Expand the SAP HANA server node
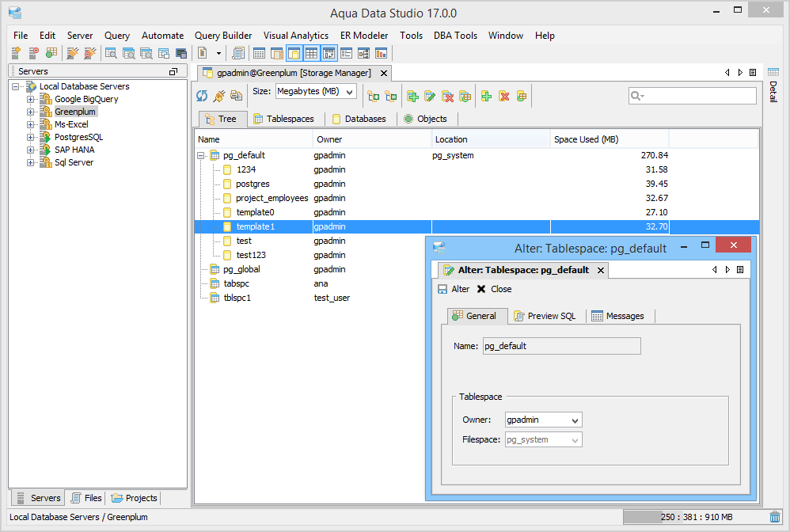 coord(30,150)
